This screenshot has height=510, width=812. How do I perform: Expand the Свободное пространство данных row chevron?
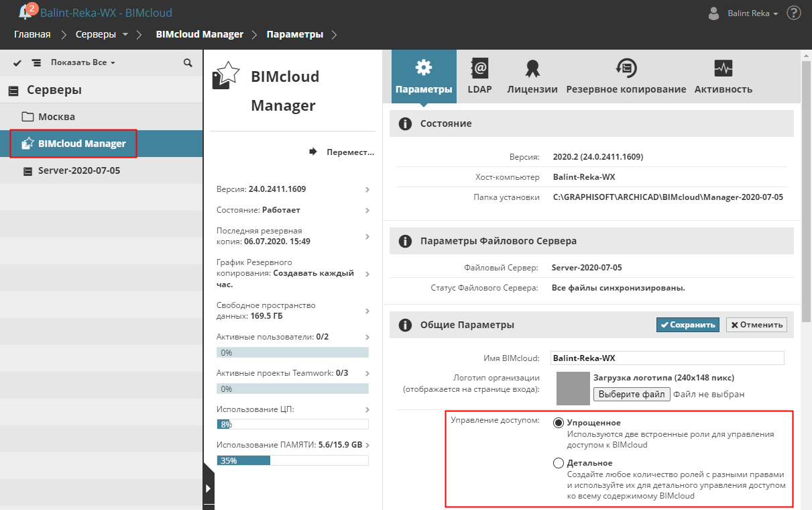[367, 311]
